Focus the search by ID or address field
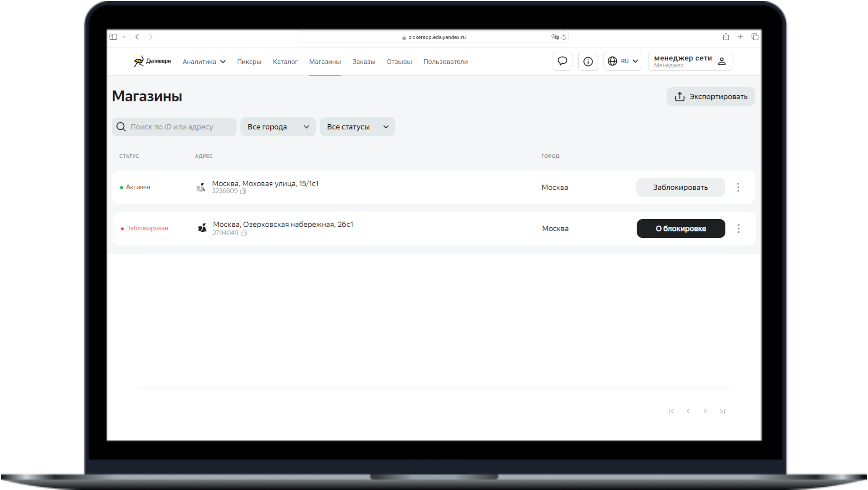The height and width of the screenshot is (490, 868). click(x=174, y=127)
